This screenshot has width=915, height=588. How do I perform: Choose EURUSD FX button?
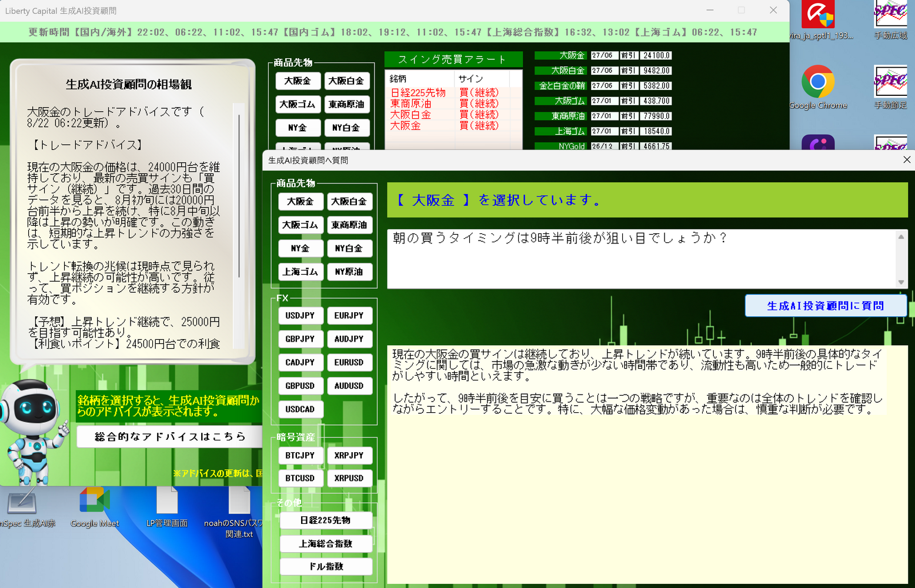(349, 363)
